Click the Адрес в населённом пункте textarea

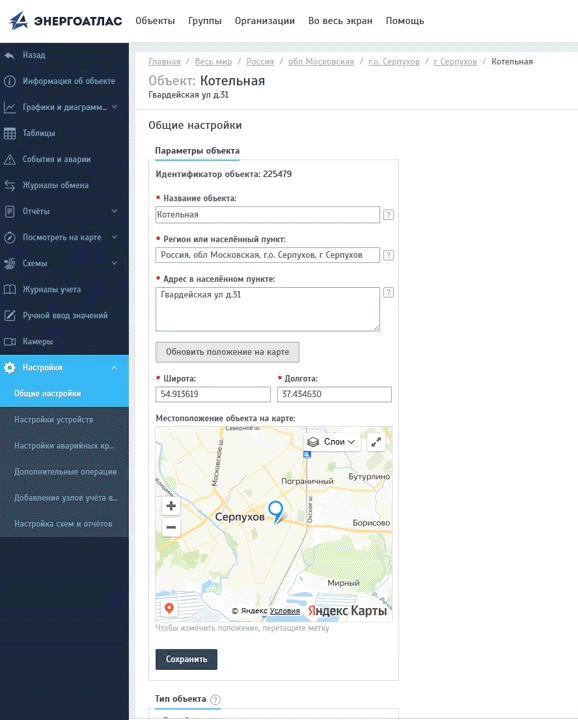point(268,309)
